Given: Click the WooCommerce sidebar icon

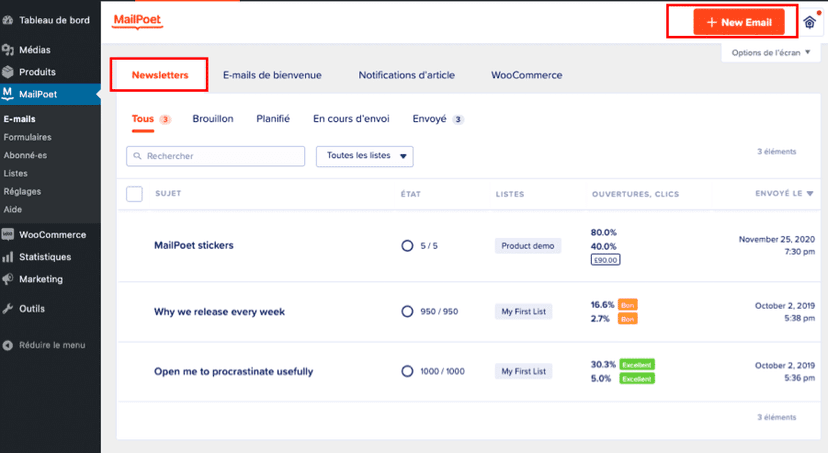Looking at the screenshot, I should coord(8,235).
